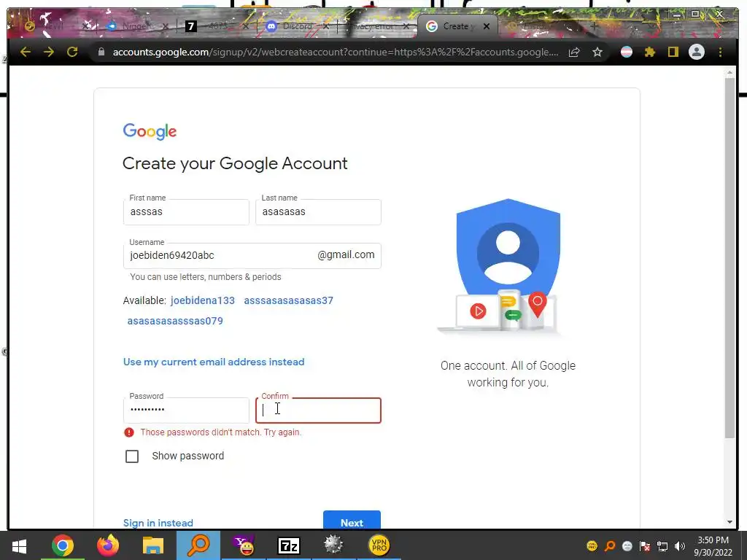This screenshot has width=747, height=560.
Task: Click the @gmail.com suffix text
Action: point(346,254)
